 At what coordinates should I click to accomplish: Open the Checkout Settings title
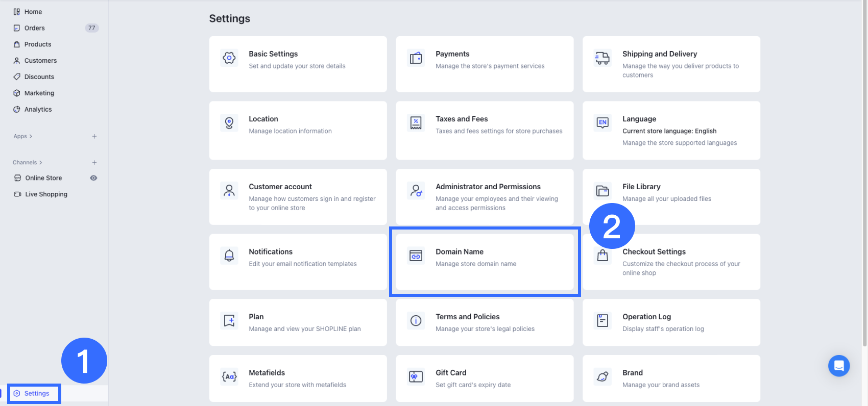[654, 252]
